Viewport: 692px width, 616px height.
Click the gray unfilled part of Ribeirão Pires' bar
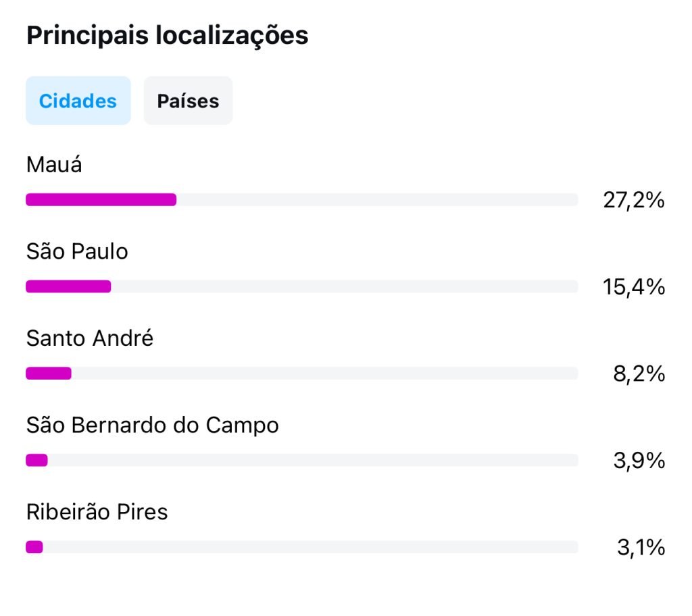pos(311,546)
